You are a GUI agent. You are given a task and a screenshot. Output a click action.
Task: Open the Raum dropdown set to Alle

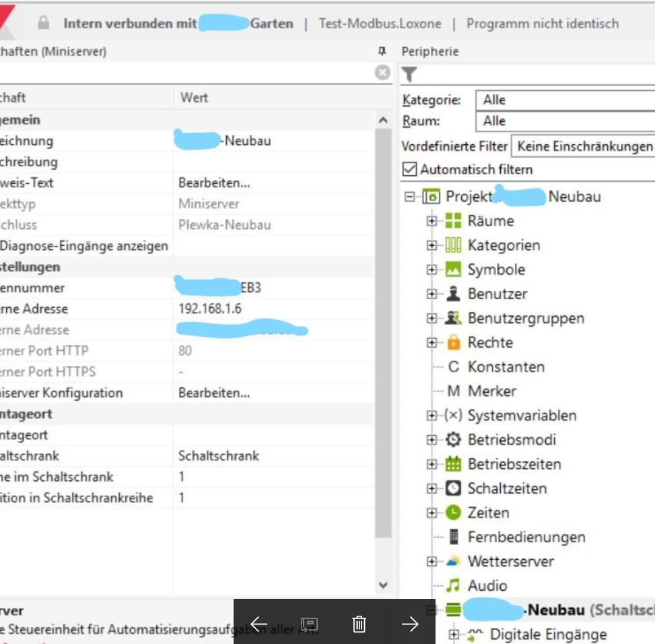565,121
